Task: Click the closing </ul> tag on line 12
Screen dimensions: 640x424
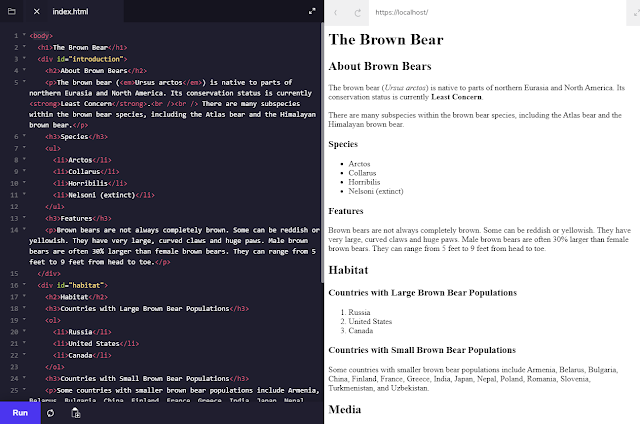Action: coord(55,207)
